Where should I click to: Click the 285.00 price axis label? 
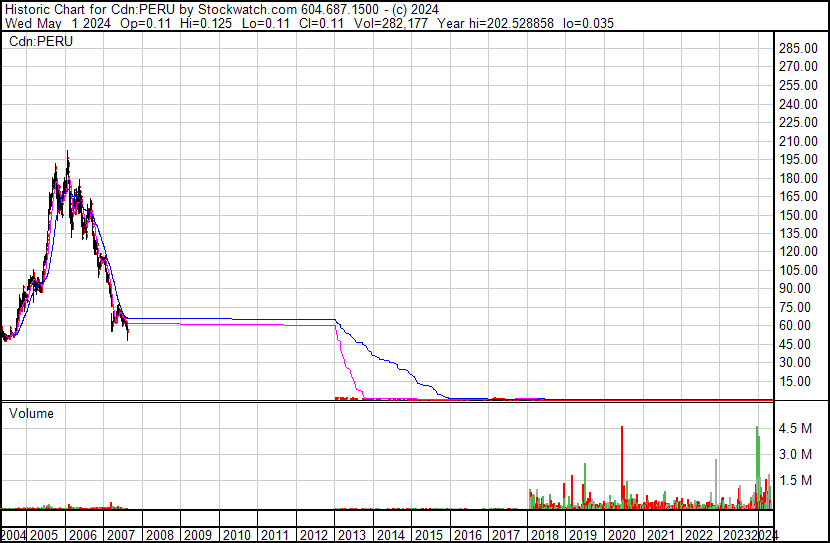tap(798, 48)
